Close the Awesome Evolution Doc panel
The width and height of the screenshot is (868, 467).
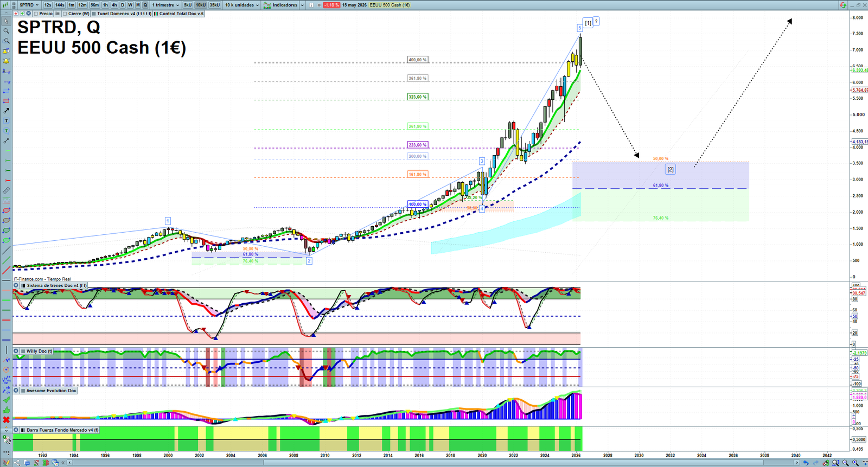tap(16, 391)
